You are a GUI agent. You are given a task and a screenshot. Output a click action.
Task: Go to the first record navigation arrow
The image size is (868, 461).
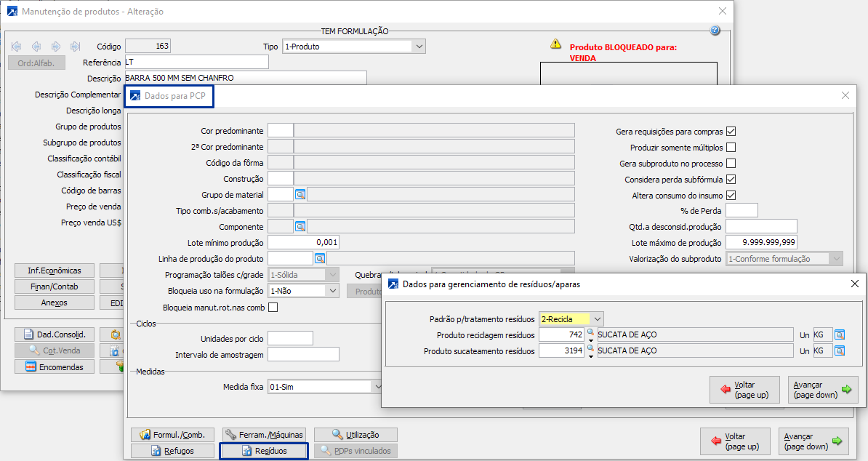click(x=17, y=47)
